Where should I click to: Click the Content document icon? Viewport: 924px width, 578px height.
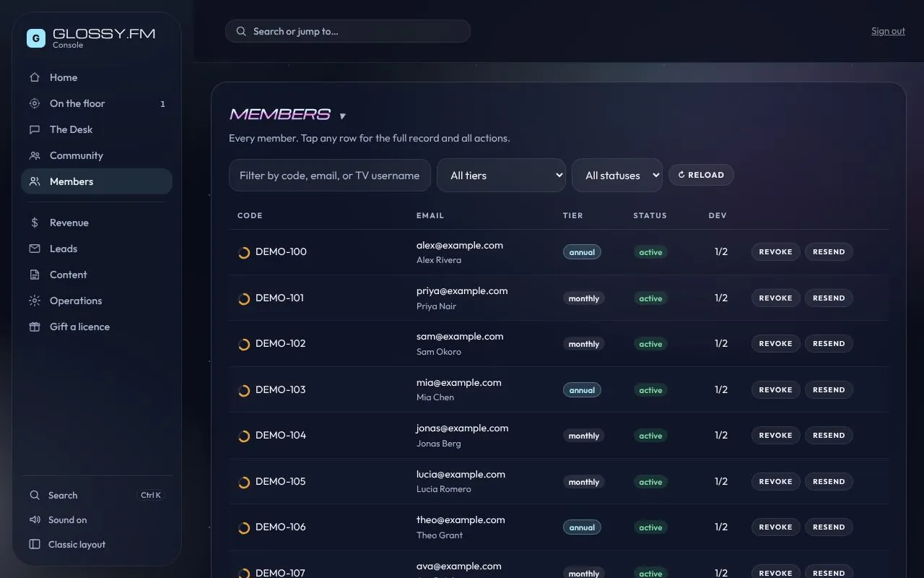point(35,275)
